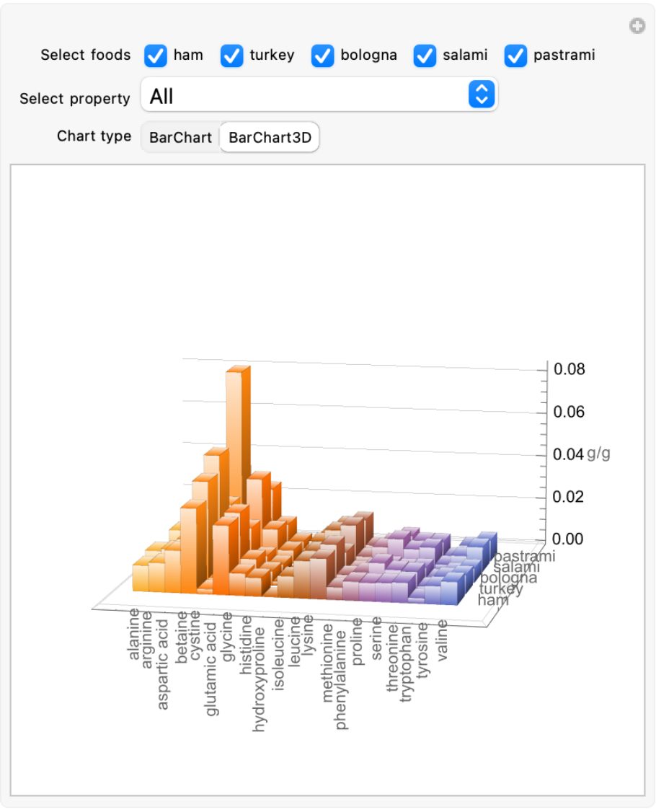Click the valine axis label
Screen dimensions: 656x812
tap(443, 644)
